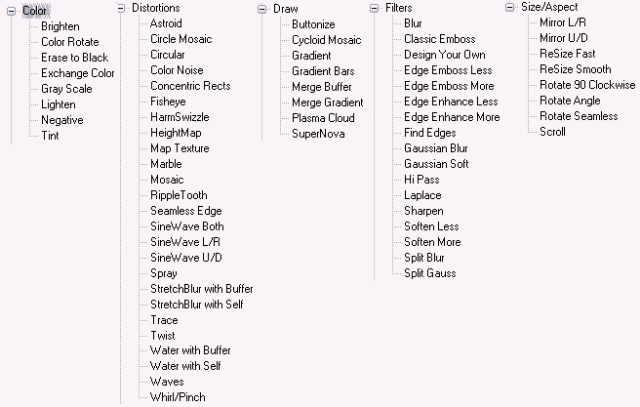Choose ReSize Smooth option

[x=576, y=69]
